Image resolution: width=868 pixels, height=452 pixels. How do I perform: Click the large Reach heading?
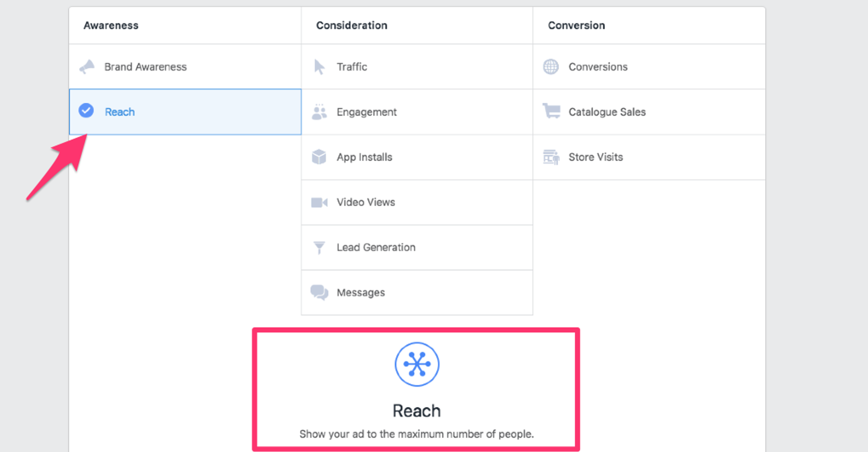pos(417,411)
